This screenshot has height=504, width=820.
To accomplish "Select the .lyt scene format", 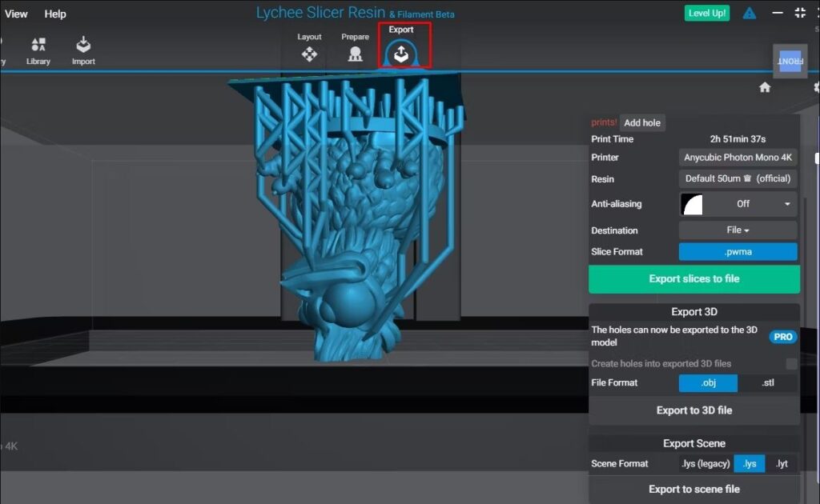I will (782, 464).
